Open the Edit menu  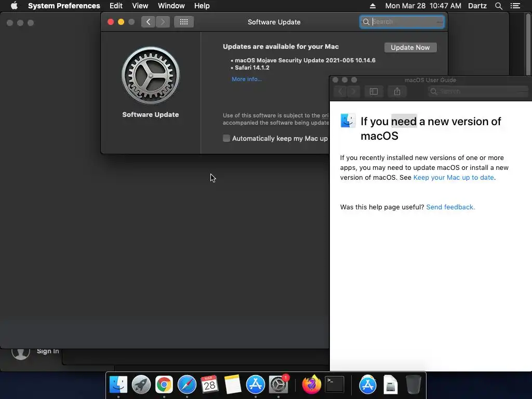(x=116, y=6)
